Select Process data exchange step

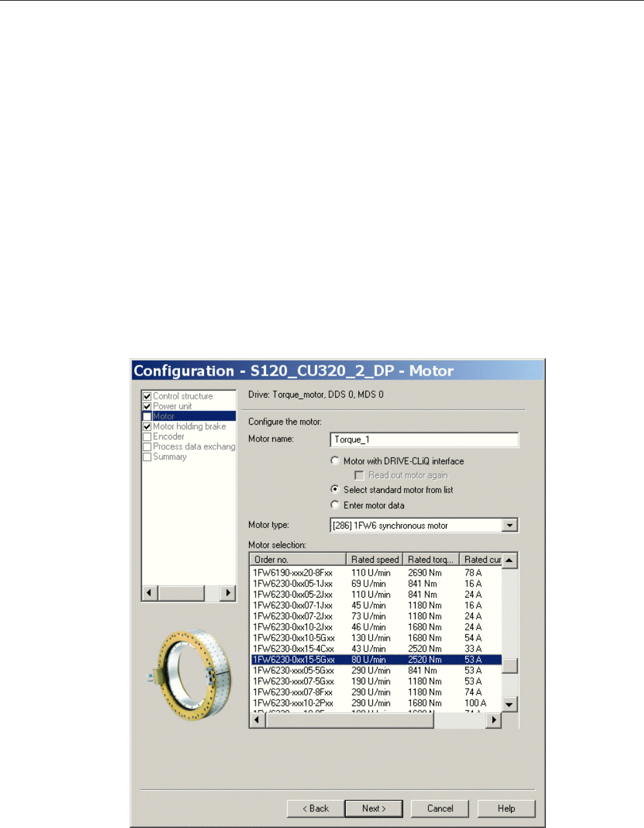point(194,447)
